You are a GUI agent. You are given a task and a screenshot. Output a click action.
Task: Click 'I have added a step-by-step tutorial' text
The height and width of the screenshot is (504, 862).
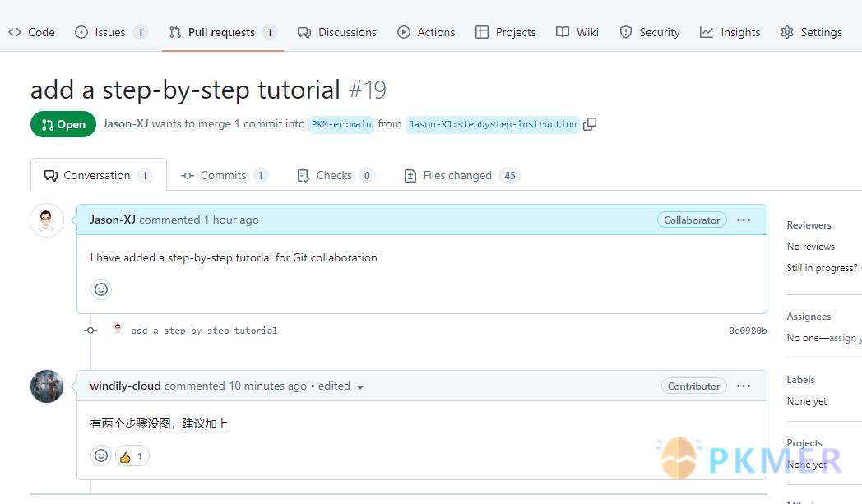pyautogui.click(x=234, y=257)
